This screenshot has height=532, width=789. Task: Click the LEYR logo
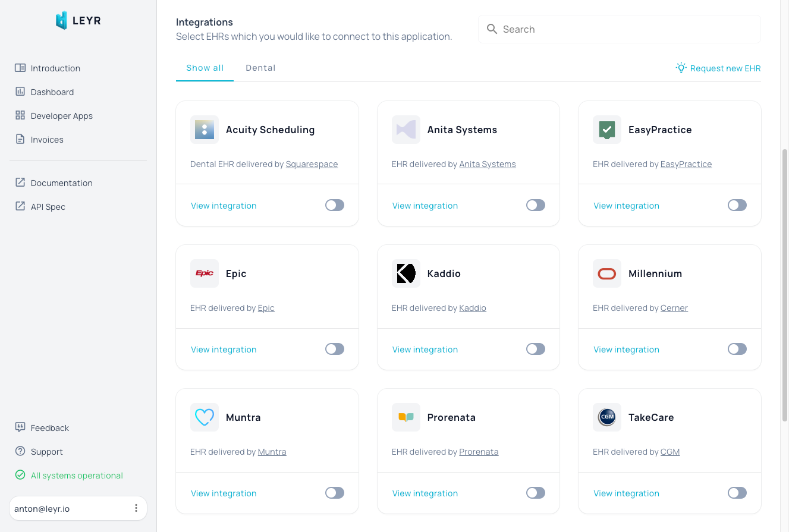pos(78,20)
